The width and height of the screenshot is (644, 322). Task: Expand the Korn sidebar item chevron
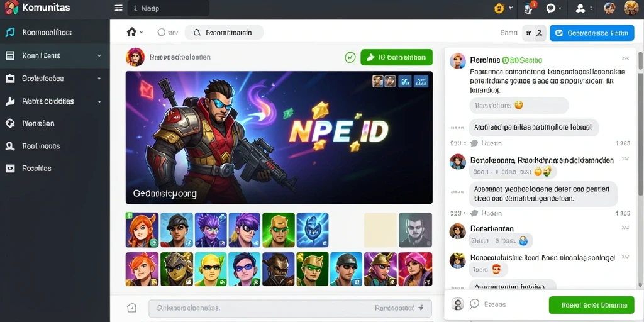pyautogui.click(x=99, y=55)
